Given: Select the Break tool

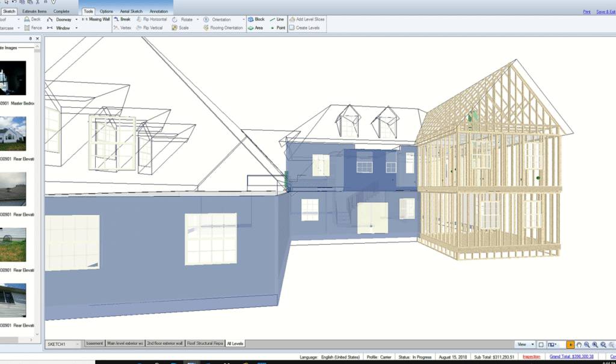Looking at the screenshot, I should (x=122, y=19).
